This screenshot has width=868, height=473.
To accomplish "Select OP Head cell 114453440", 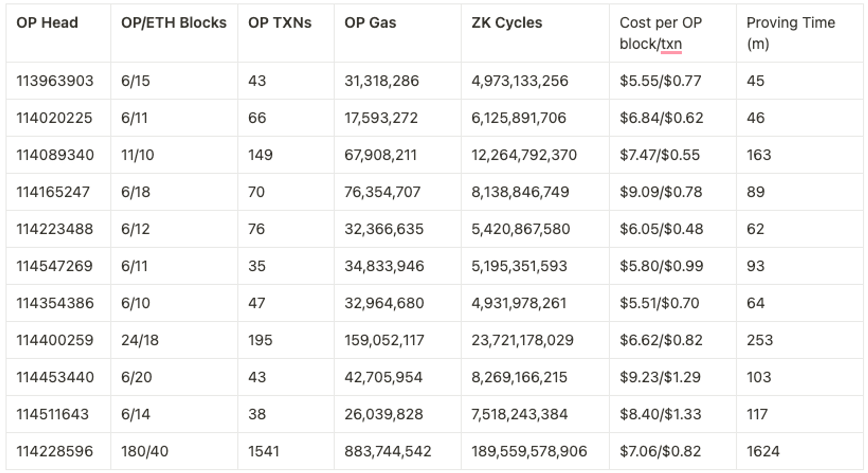I will [x=55, y=377].
